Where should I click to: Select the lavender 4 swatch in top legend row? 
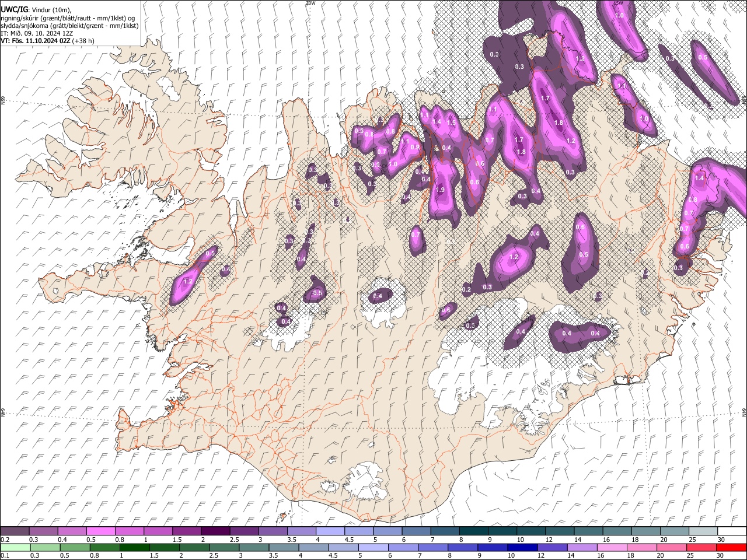329,531
